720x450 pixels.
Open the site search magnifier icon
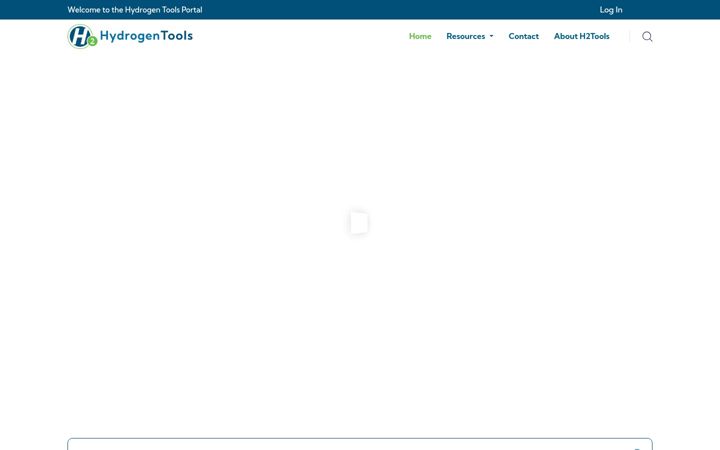647,36
